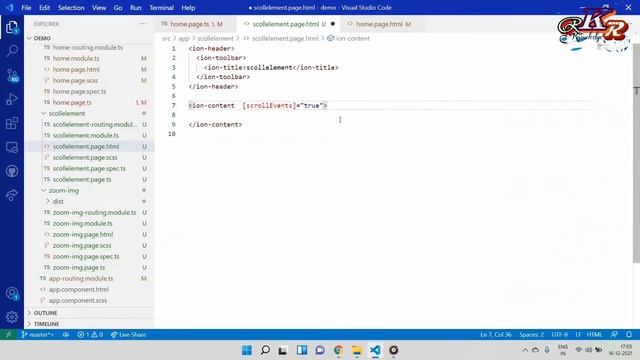Open Widgets from the taskbar
The image size is (640, 360).
tap(302, 350)
